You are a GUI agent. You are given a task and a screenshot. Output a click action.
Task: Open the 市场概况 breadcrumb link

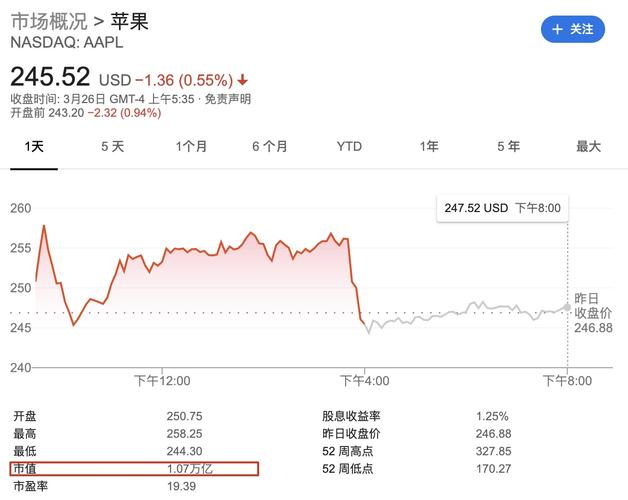tap(48, 21)
